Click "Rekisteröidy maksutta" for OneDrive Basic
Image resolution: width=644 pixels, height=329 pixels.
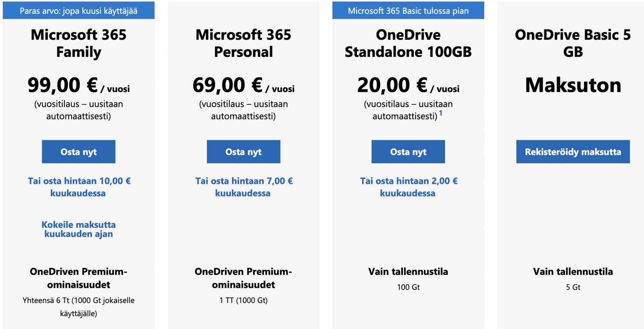[x=573, y=152]
